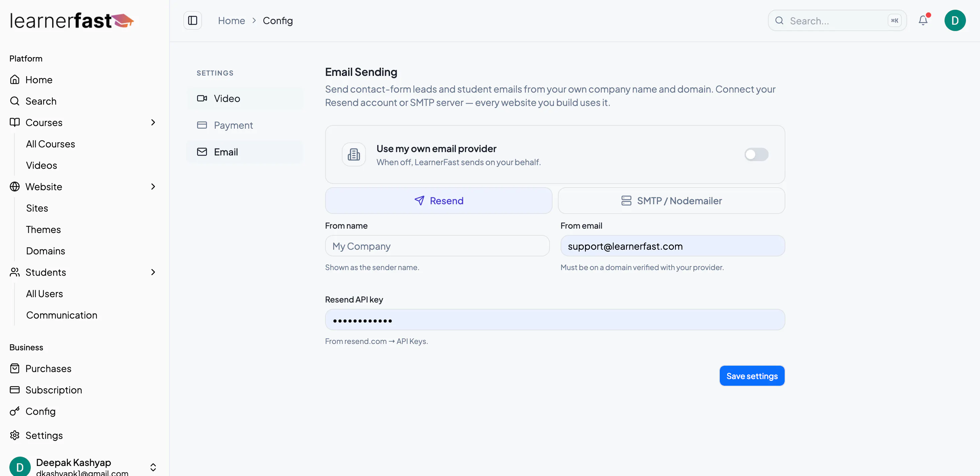Expand the Students section chevron
This screenshot has width=980, height=476.
[153, 272]
